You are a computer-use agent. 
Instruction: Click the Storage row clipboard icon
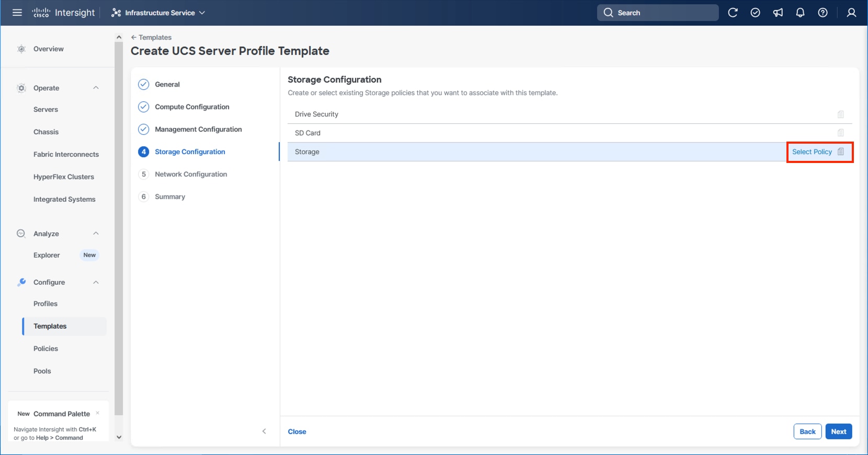point(841,151)
